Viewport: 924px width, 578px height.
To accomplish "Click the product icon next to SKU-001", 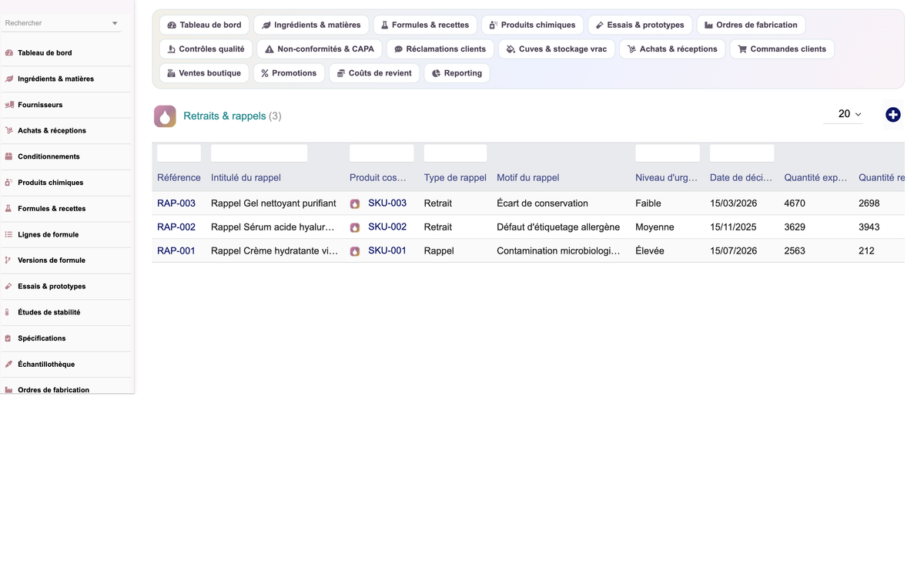I will click(x=355, y=251).
